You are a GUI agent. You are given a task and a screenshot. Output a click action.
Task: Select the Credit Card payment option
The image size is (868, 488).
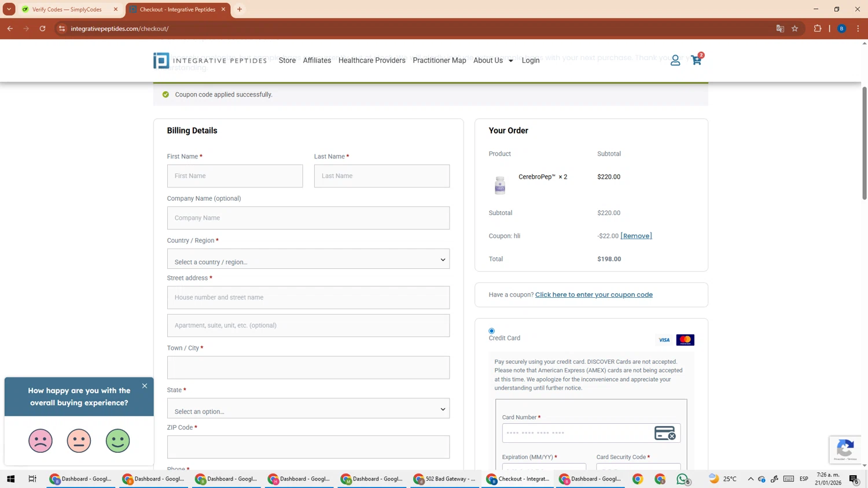pyautogui.click(x=492, y=331)
